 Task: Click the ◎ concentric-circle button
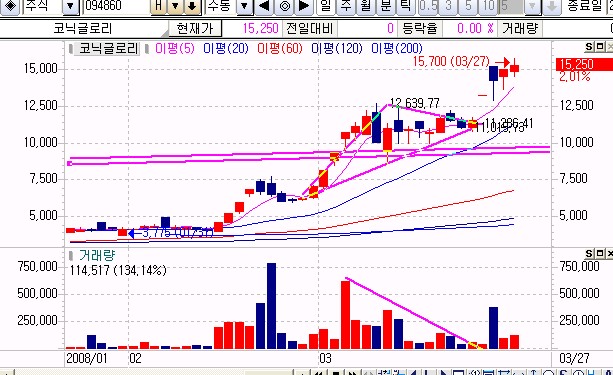[285, 6]
